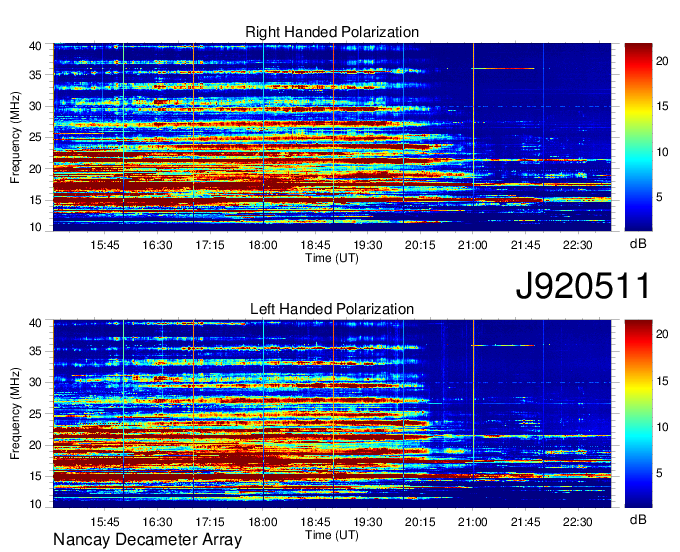Click the 35 MHz tick label on bottom plot

point(36,351)
